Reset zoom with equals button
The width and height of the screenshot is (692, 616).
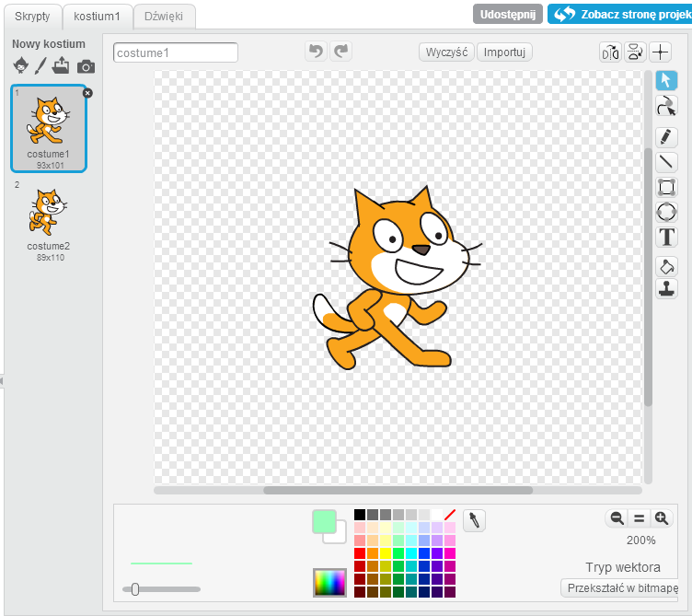(x=639, y=518)
